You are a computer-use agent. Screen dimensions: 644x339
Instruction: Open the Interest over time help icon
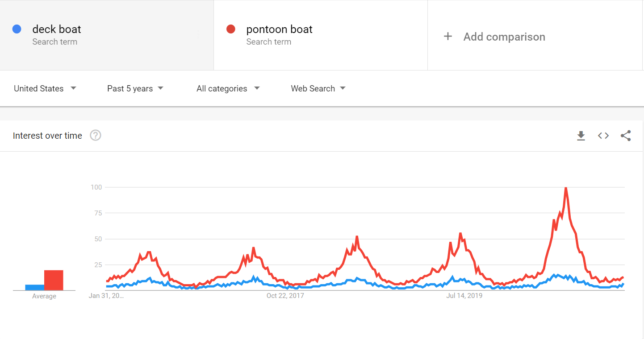[96, 135]
